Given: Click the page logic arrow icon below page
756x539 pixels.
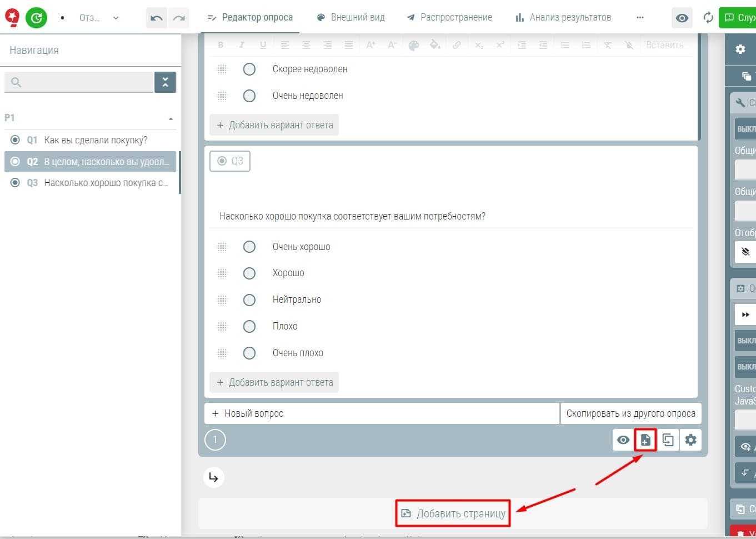Looking at the screenshot, I should 214,477.
